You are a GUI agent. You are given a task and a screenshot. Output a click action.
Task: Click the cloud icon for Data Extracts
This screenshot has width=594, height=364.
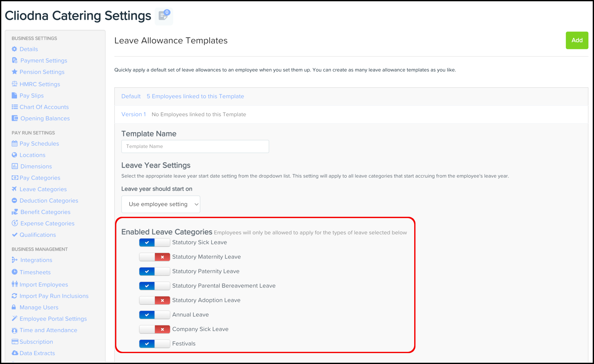tap(15, 353)
